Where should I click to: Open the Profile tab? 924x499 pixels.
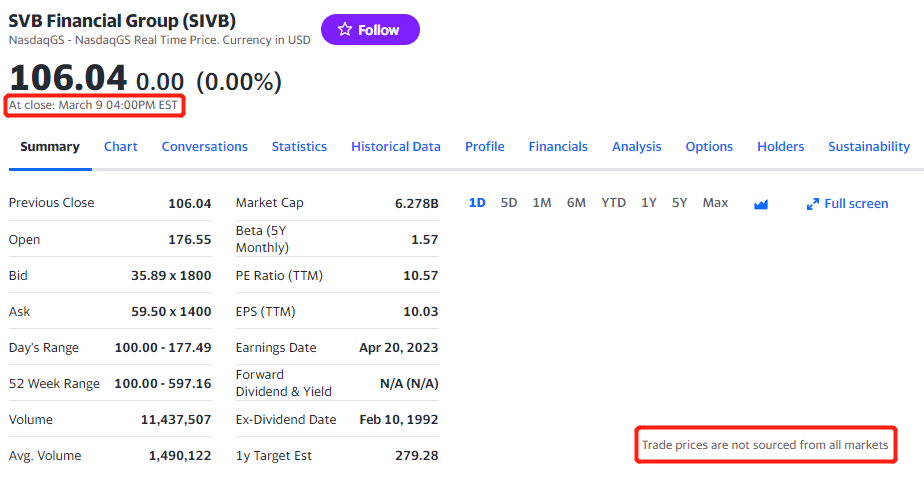pyautogui.click(x=484, y=147)
